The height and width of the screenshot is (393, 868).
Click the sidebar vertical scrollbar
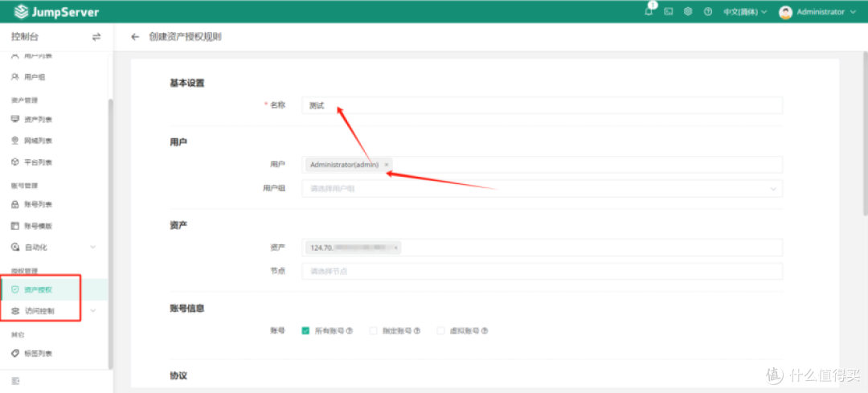pyautogui.click(x=111, y=234)
